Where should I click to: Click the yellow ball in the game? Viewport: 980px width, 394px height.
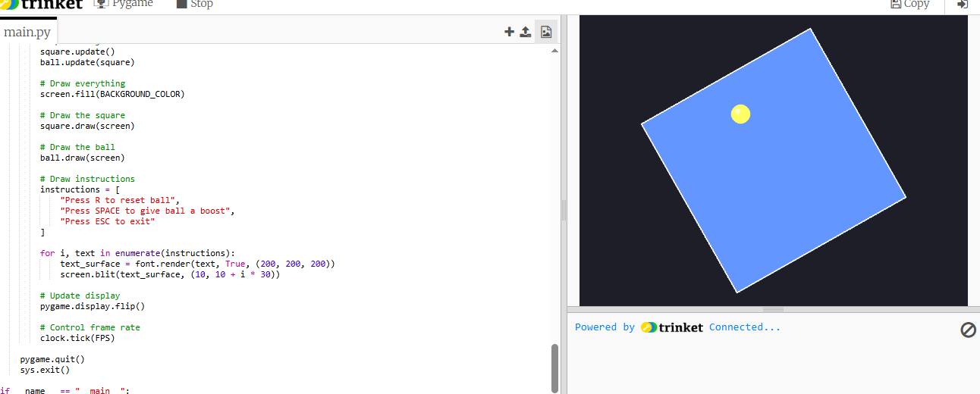pyautogui.click(x=740, y=114)
